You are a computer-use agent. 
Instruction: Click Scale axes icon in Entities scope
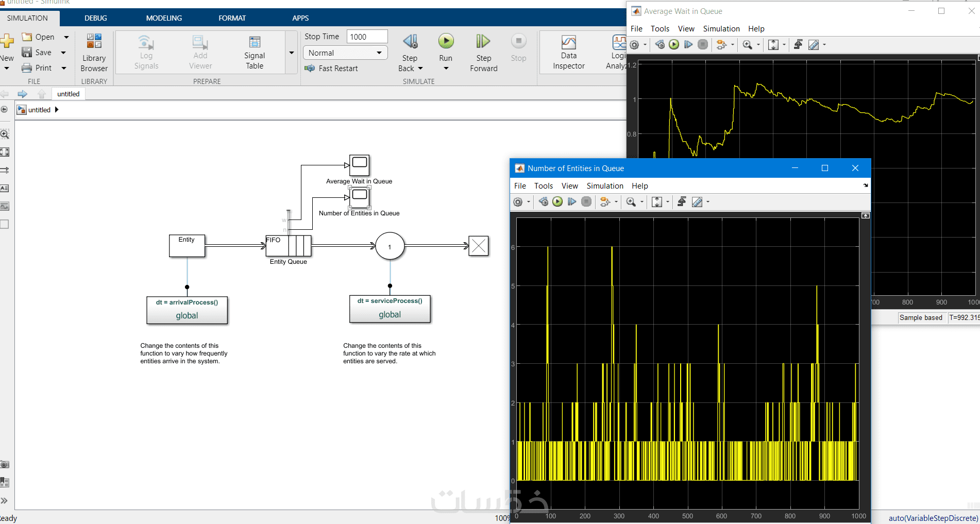pos(656,202)
